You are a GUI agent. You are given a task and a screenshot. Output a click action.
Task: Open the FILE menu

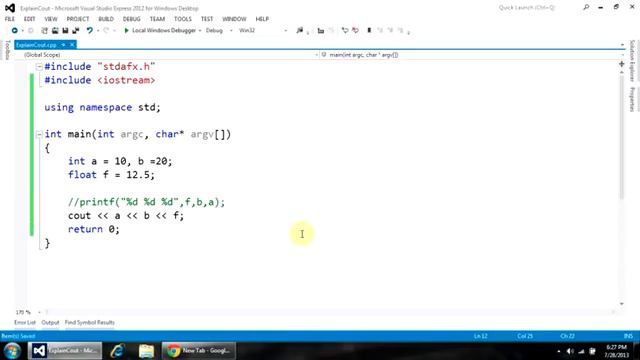tap(10, 19)
